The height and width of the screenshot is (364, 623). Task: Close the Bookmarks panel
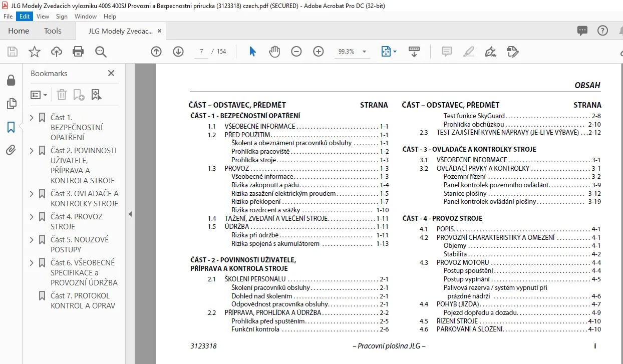[x=111, y=73]
